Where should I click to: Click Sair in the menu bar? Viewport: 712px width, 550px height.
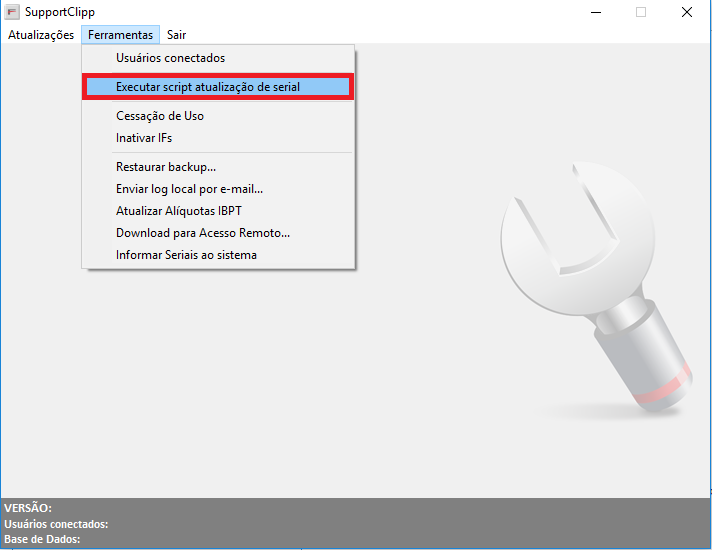click(x=176, y=35)
